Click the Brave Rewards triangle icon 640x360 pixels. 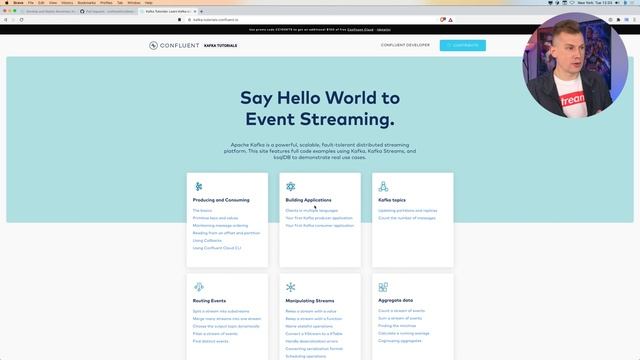click(x=451, y=20)
